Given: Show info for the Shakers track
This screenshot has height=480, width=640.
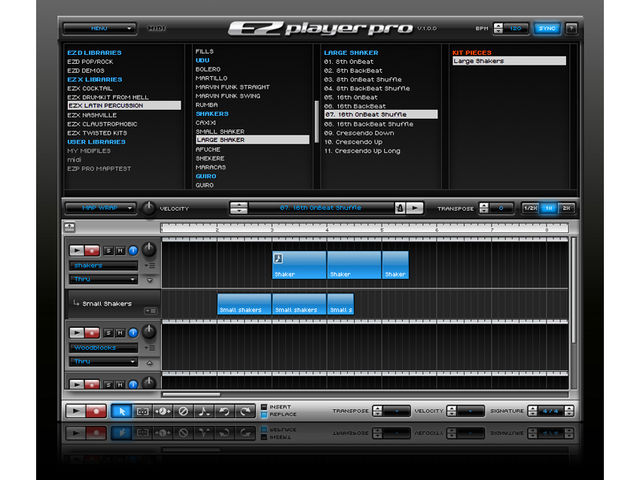Looking at the screenshot, I should point(133,251).
